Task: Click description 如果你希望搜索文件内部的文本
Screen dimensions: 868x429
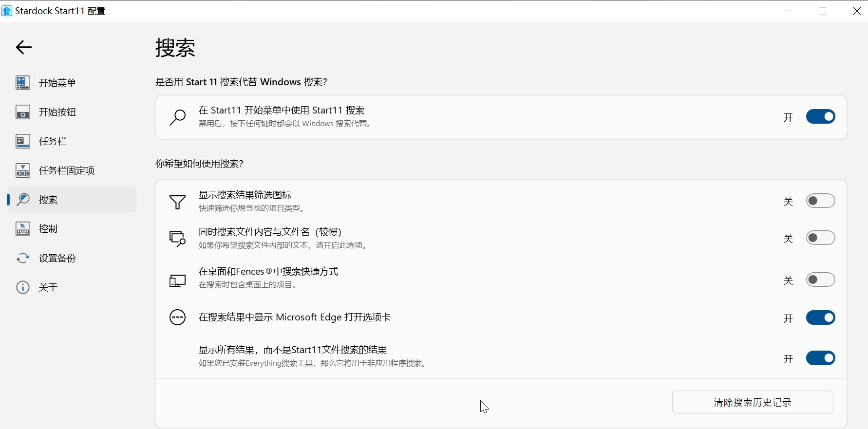Action: pos(284,245)
